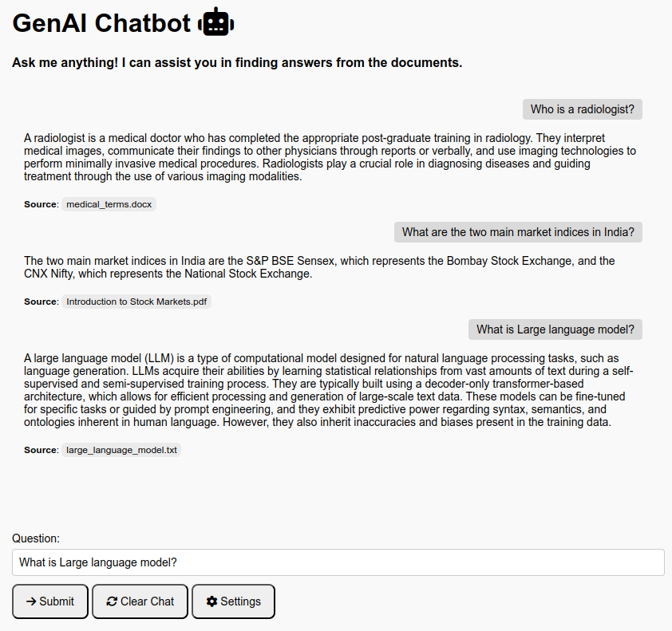Submit the current question
The height and width of the screenshot is (631, 672).
[49, 601]
